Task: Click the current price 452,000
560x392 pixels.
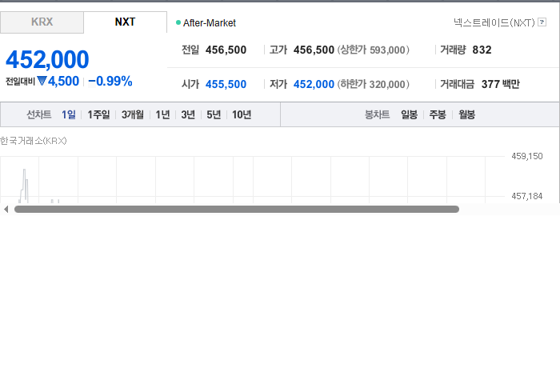Action: click(x=47, y=59)
